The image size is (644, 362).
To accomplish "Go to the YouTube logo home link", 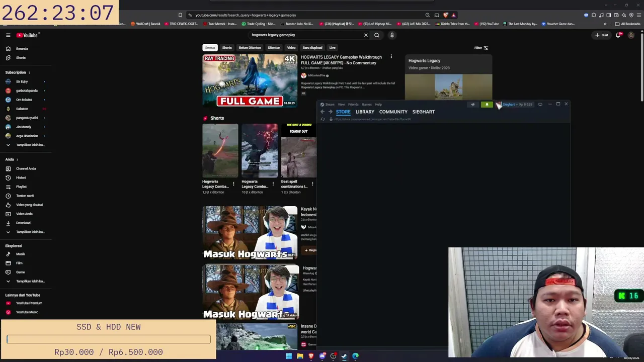I will pyautogui.click(x=27, y=35).
